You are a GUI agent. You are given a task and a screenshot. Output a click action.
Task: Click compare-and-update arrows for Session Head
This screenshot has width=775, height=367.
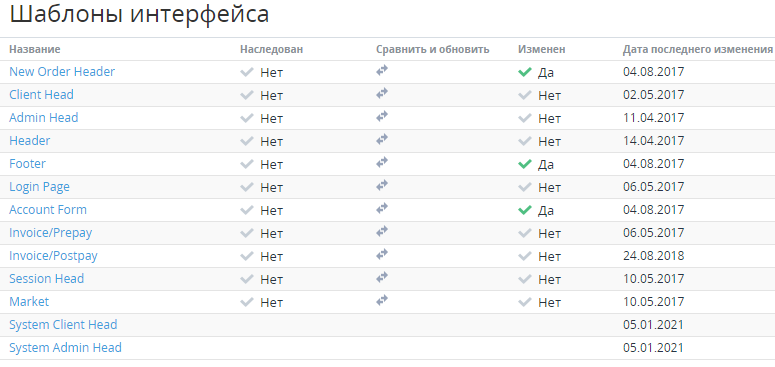coord(382,278)
